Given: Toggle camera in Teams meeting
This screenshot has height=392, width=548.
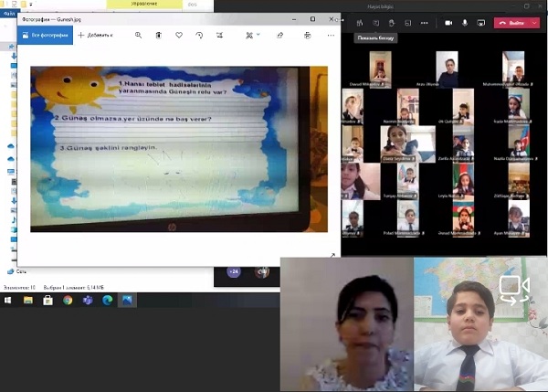Looking at the screenshot, I should point(448,23).
